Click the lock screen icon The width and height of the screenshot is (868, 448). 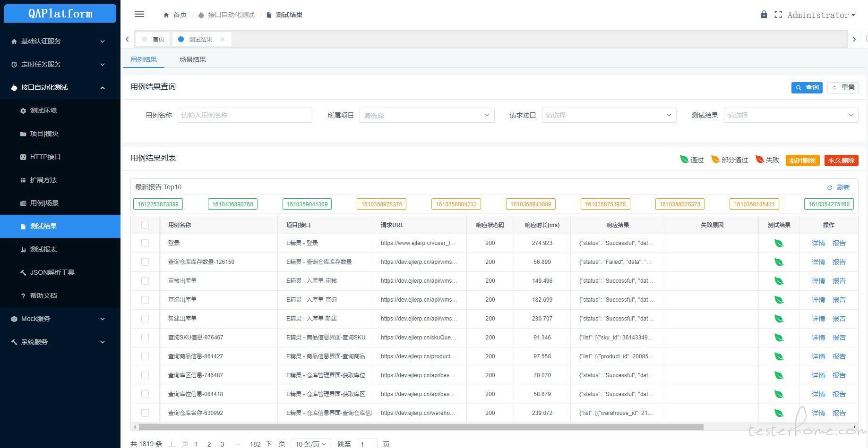click(764, 14)
